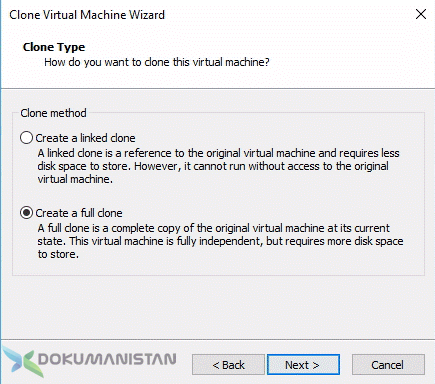
Task: Go to the next wizard step
Action: coord(303,365)
